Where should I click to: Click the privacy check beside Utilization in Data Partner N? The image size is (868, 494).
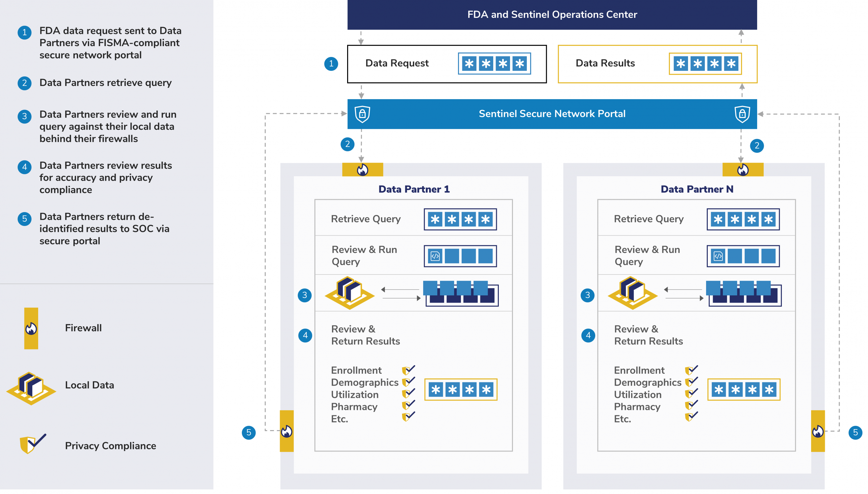[691, 394]
